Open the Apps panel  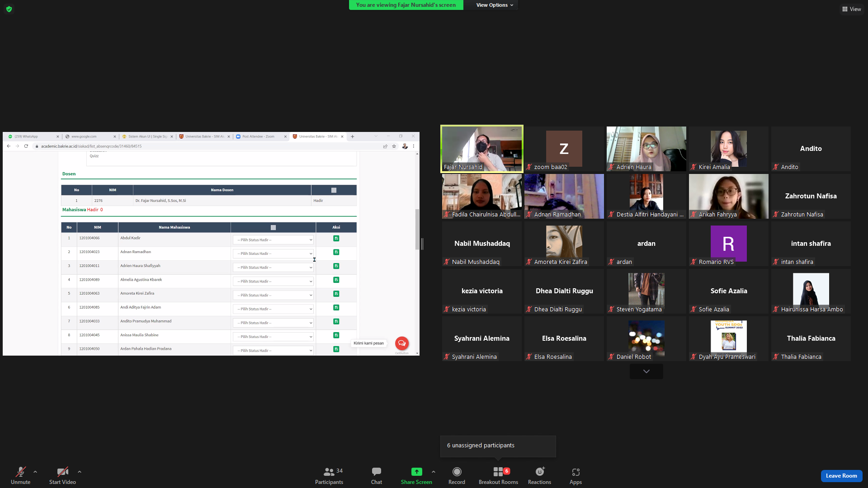(x=576, y=475)
